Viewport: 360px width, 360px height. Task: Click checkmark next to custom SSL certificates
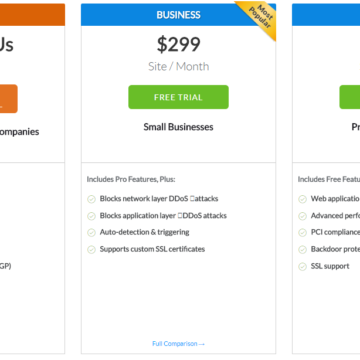click(91, 249)
